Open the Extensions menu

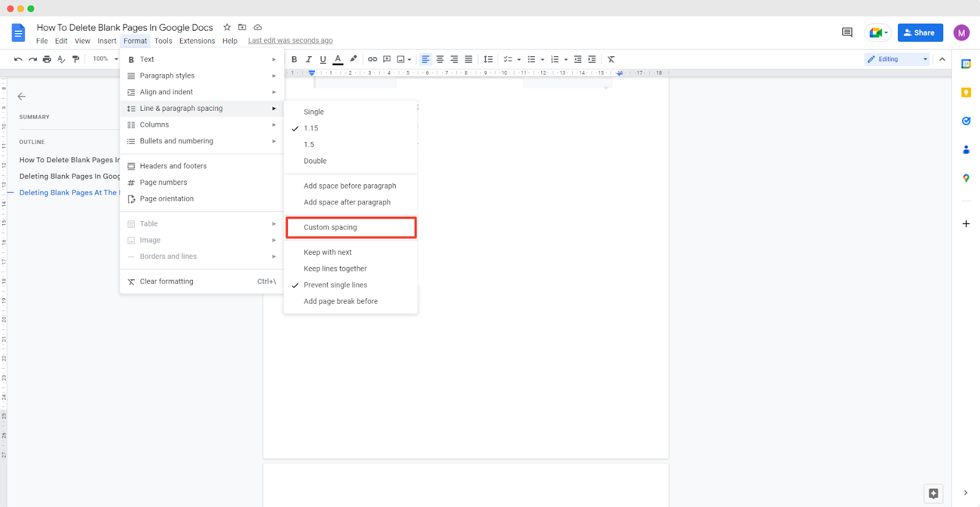(197, 41)
